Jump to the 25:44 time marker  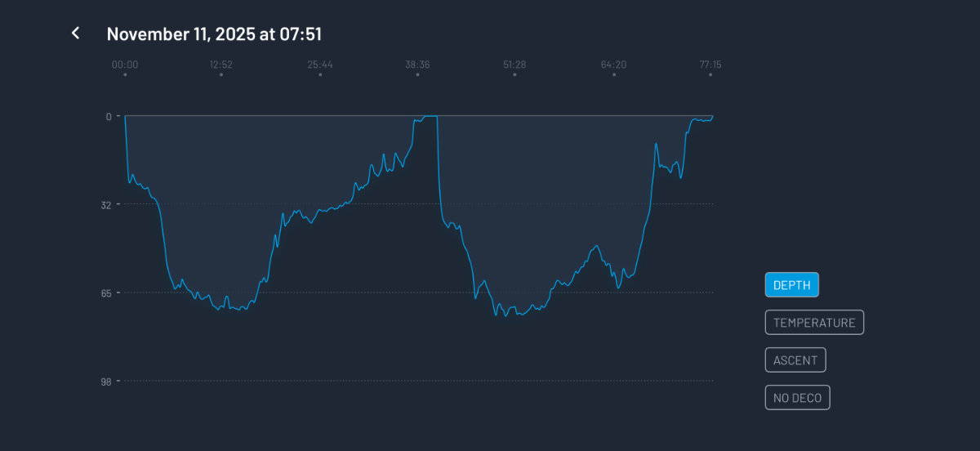(x=320, y=65)
